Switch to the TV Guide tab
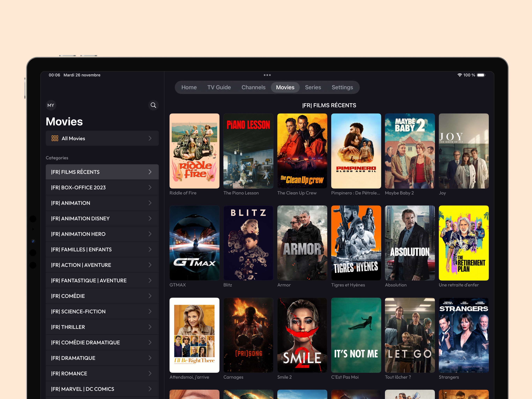532x399 pixels. (x=219, y=87)
